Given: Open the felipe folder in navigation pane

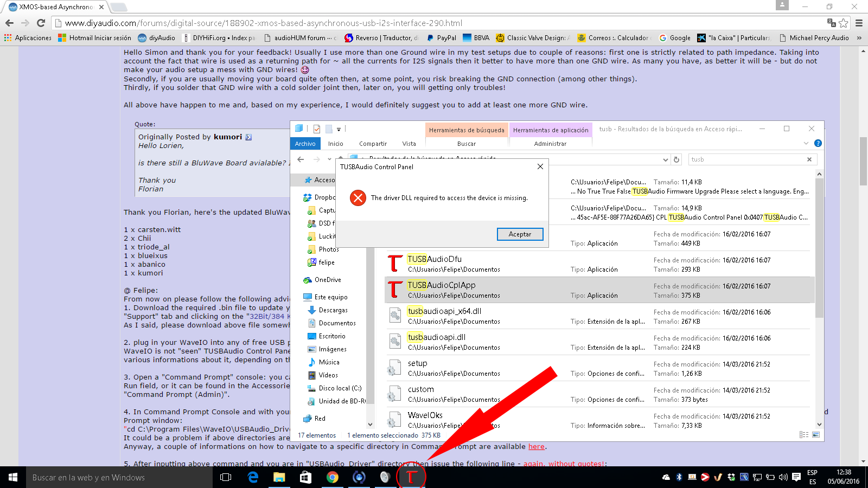Looking at the screenshot, I should point(326,262).
